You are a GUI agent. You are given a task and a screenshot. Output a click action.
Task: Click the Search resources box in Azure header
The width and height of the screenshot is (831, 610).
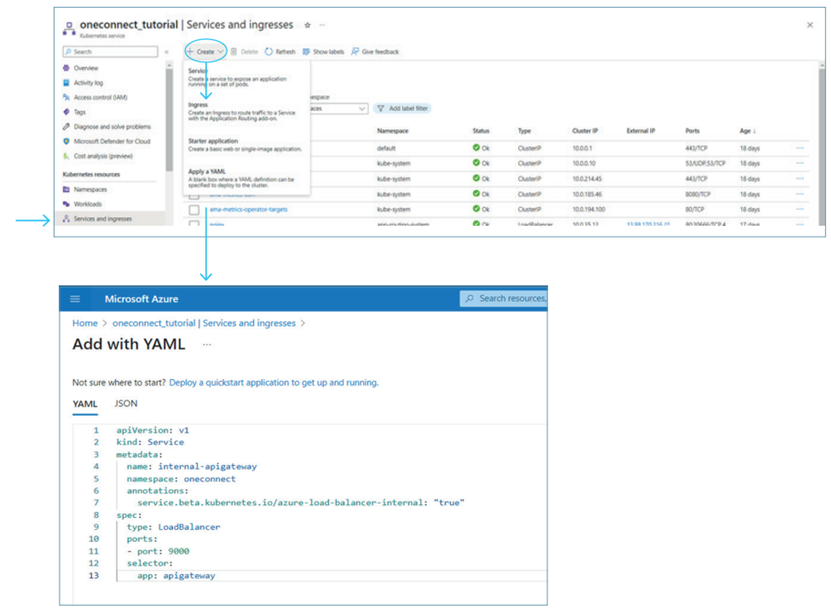[x=503, y=298]
